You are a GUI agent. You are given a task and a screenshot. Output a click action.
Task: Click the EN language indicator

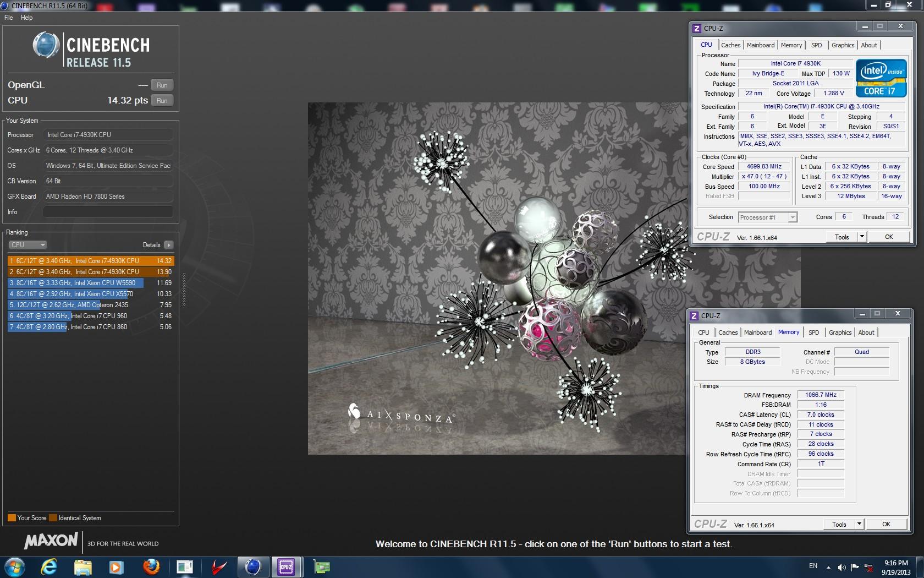813,566
